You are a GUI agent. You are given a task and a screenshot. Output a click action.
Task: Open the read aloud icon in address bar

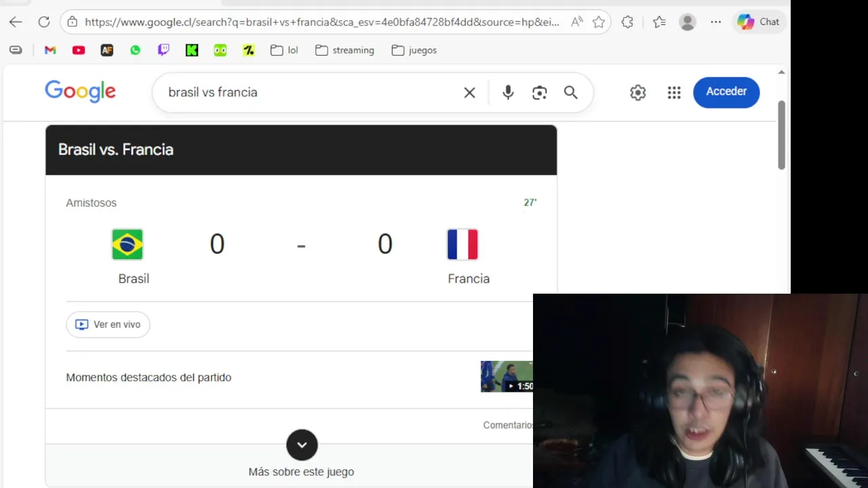pyautogui.click(x=576, y=22)
